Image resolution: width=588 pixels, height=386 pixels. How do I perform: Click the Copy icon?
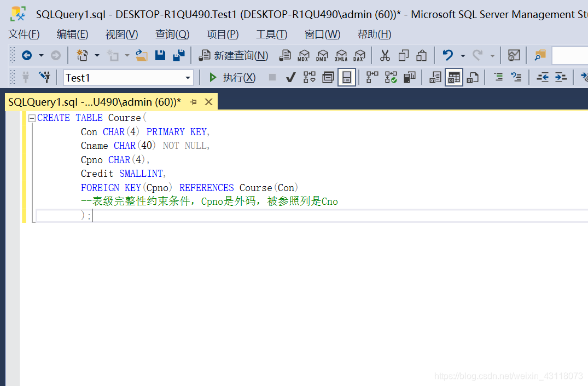(404, 55)
